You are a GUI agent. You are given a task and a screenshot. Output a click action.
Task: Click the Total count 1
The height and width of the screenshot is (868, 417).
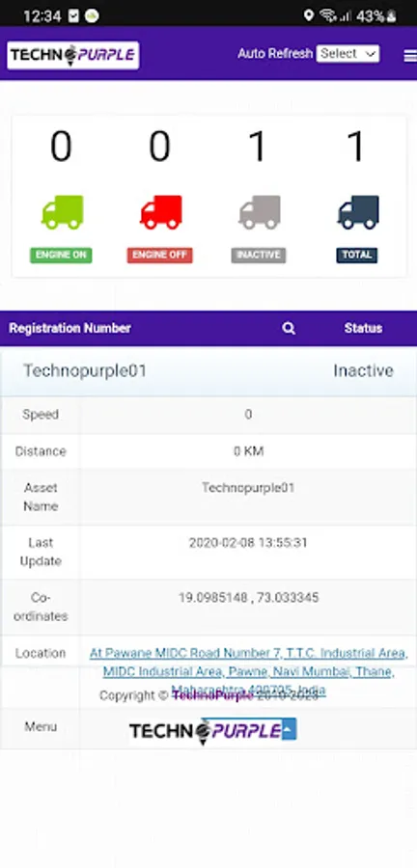click(356, 147)
